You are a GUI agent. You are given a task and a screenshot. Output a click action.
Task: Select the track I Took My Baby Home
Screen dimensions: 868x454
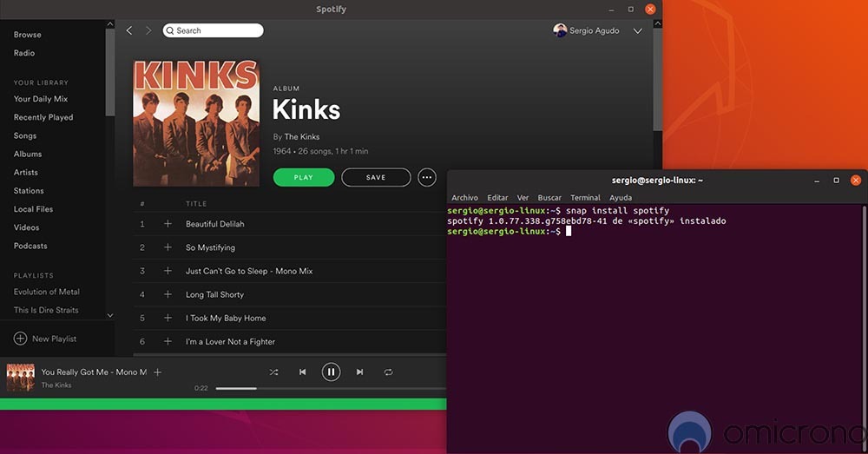tap(226, 318)
